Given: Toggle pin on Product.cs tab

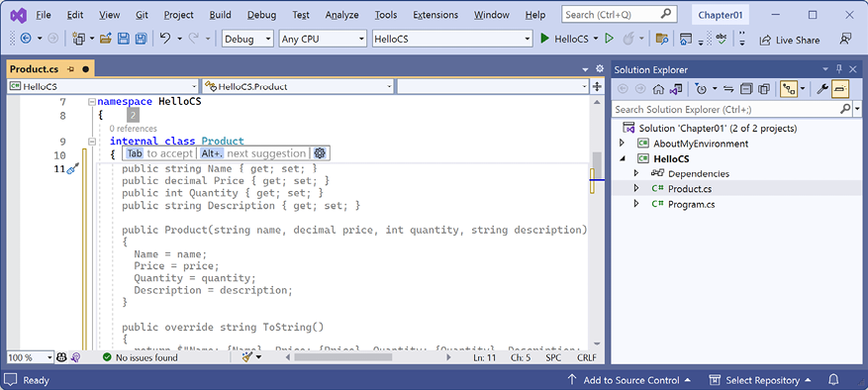Looking at the screenshot, I should 70,69.
